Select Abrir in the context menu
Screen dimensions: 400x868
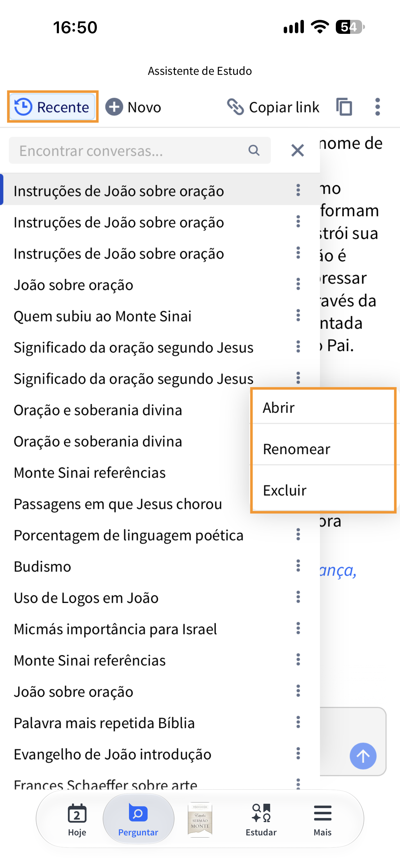pyautogui.click(x=323, y=407)
